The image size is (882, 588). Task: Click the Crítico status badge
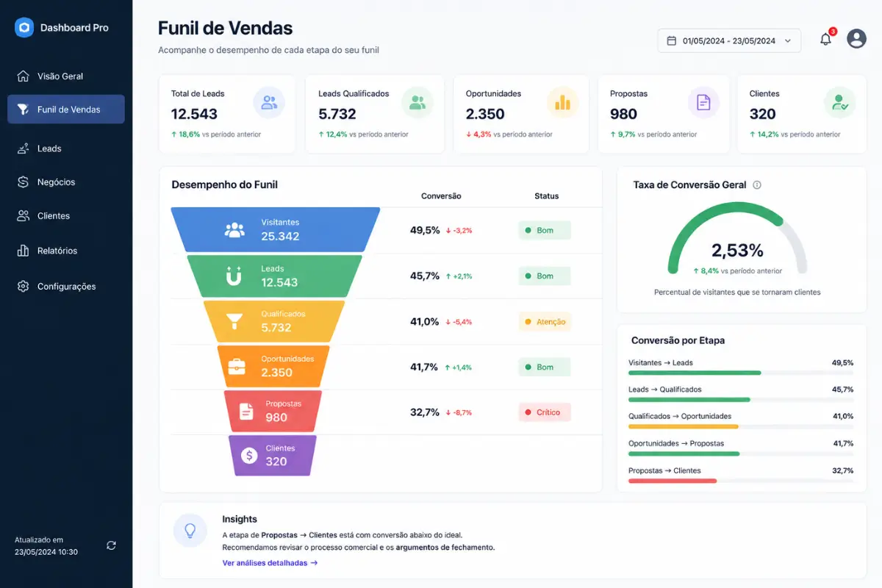(545, 412)
